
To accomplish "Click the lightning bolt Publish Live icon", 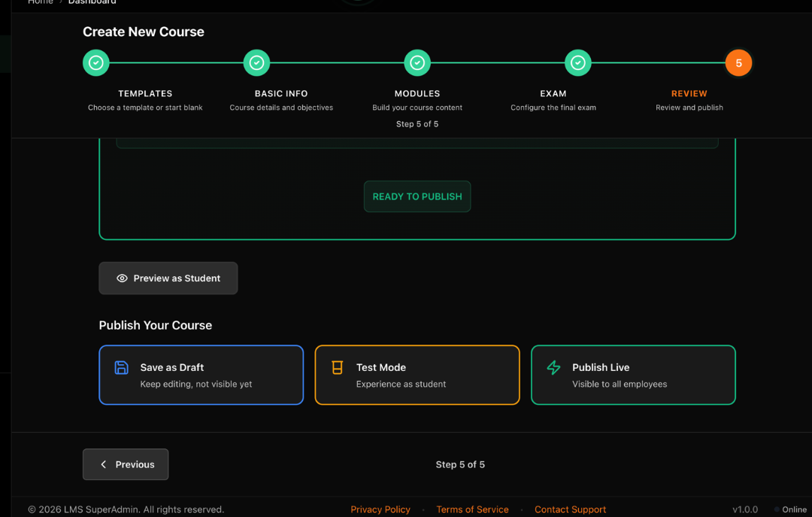I will coord(553,367).
